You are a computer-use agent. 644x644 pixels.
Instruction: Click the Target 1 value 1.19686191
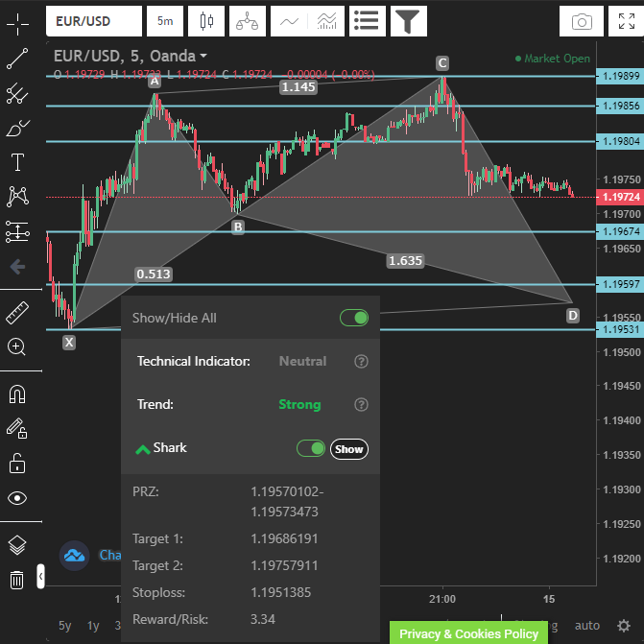tap(284, 538)
